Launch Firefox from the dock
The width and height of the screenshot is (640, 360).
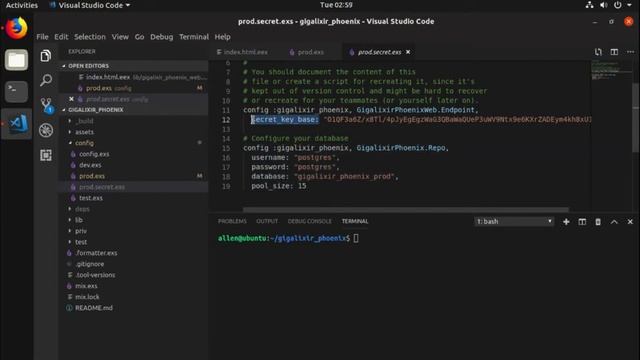coord(16,28)
